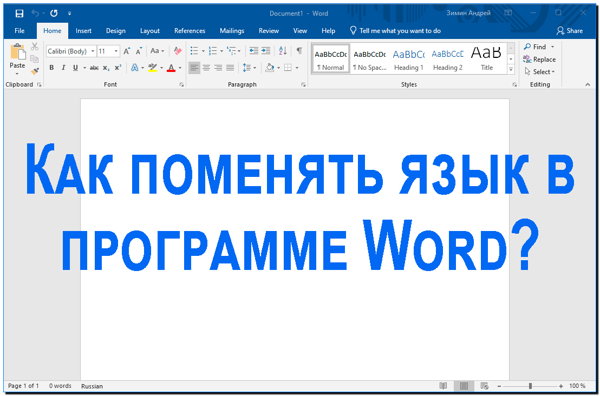
Task: Decrease font size with shrink font icon
Action: [139, 51]
